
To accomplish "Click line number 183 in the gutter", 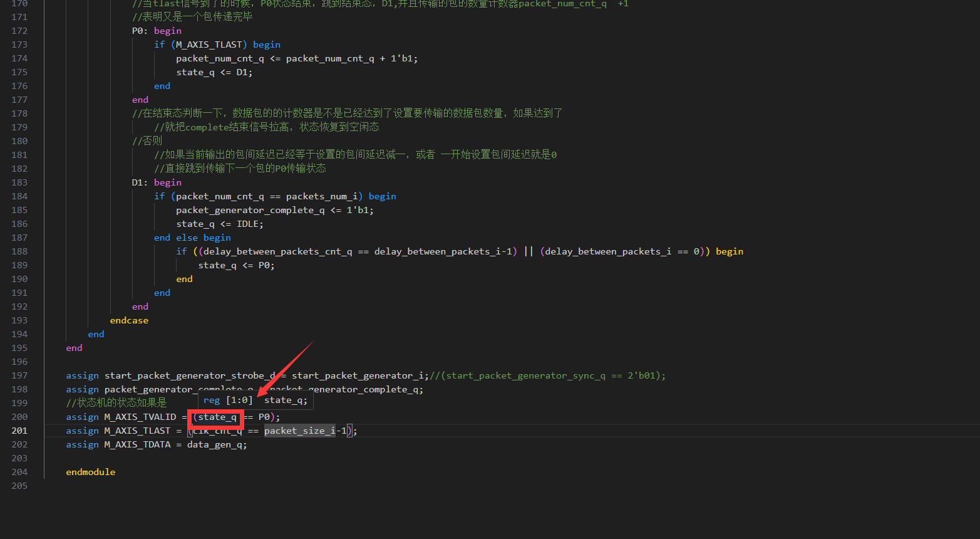I will (x=19, y=182).
